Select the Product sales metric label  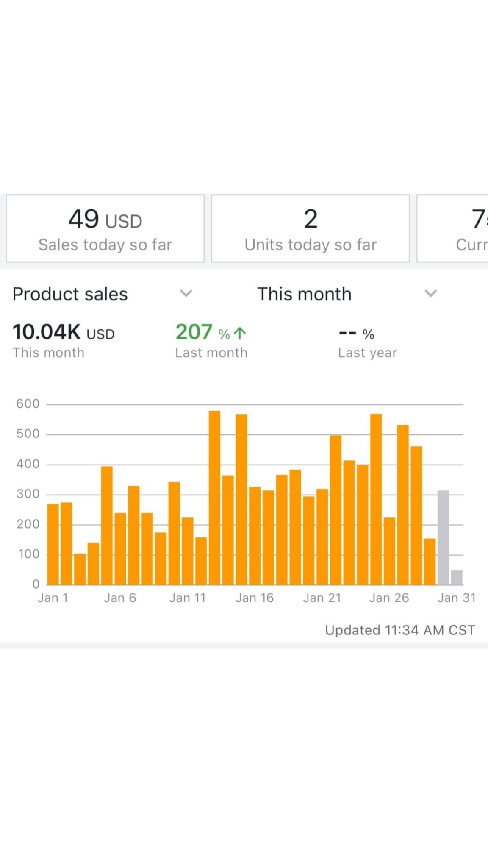[x=70, y=294]
